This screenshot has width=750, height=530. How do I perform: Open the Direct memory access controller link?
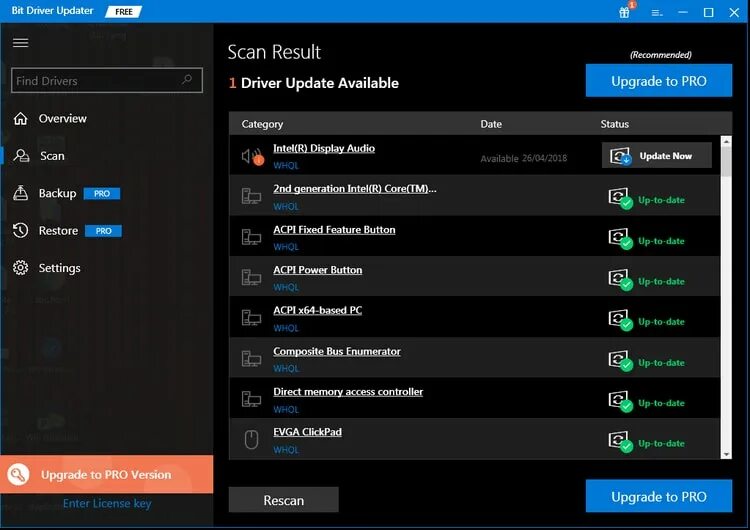tap(348, 392)
